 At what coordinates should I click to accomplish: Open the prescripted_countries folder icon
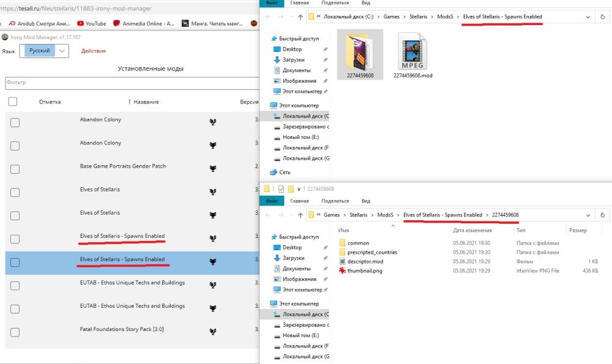click(x=342, y=252)
